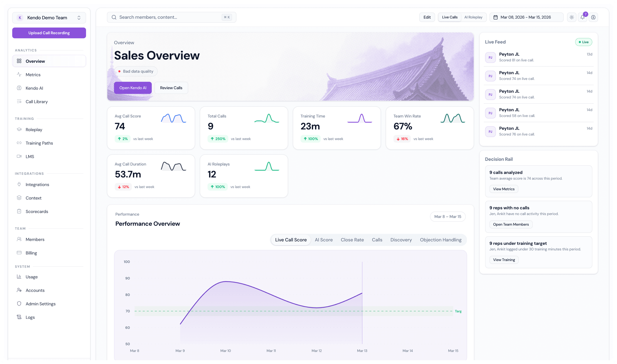Screen dimensions: 617x364
Task: Click the globe icon in the top bar
Action: tap(594, 17)
